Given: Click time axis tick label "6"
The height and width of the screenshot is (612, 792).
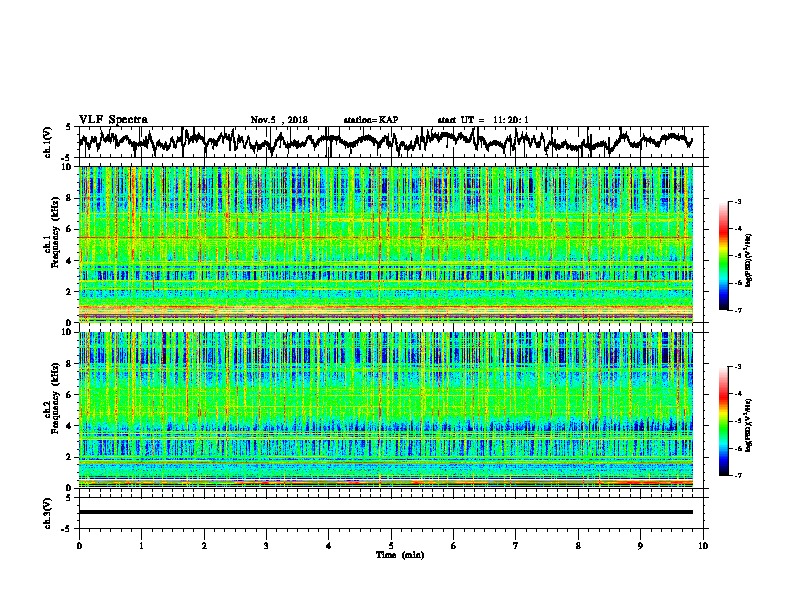Looking at the screenshot, I should coord(454,546).
